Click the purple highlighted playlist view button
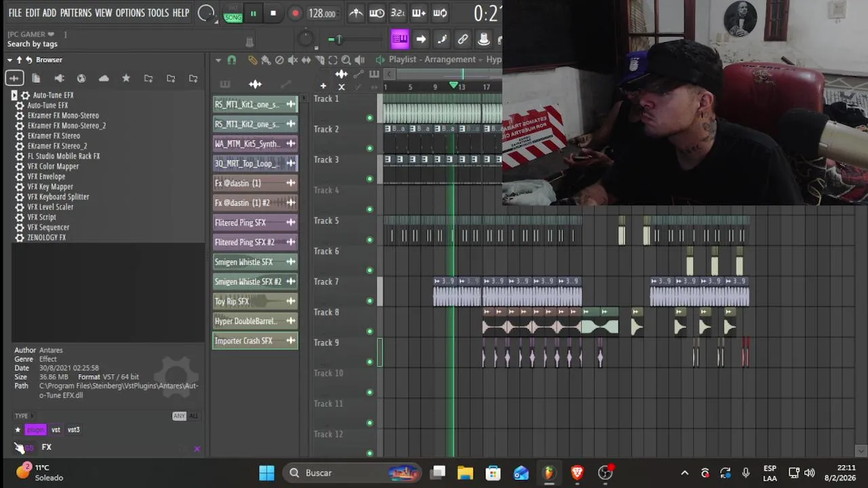Viewport: 868px width, 488px height. point(399,39)
